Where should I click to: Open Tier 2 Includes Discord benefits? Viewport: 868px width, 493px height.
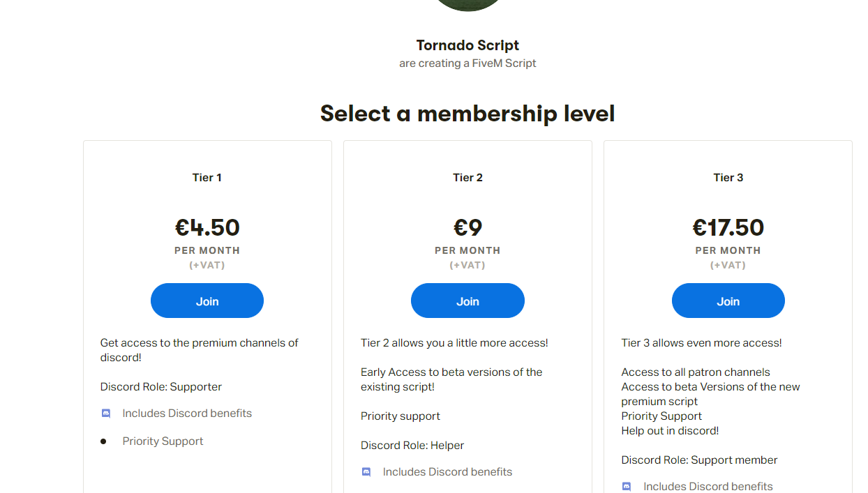point(447,472)
